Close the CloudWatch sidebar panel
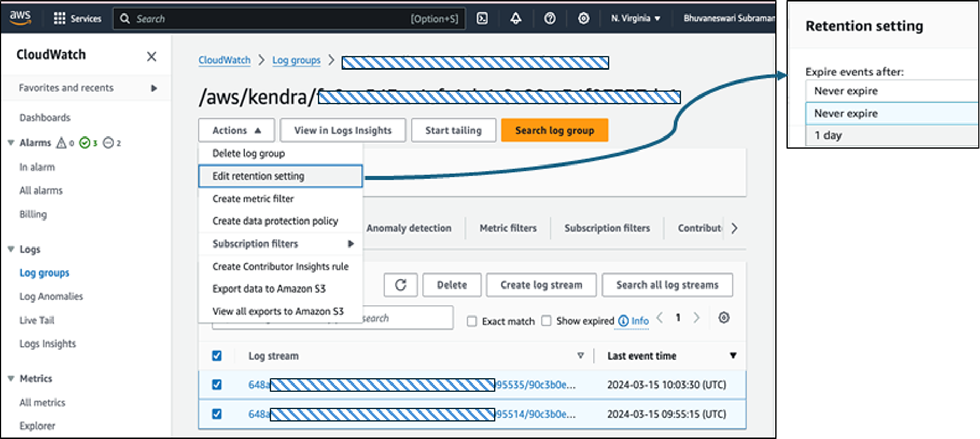Viewport: 980px width, 439px height. (x=151, y=57)
